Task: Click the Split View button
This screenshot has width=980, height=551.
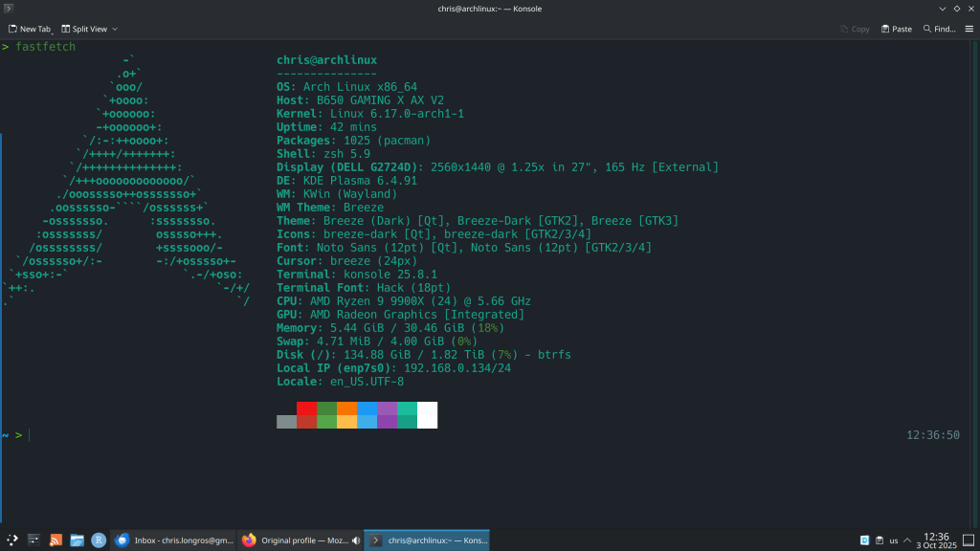Action: pos(84,29)
